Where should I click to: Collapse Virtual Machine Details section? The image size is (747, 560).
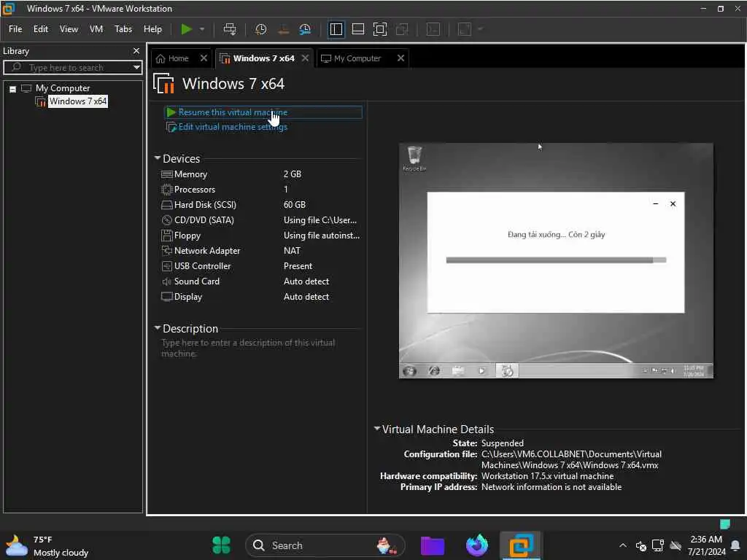377,429
